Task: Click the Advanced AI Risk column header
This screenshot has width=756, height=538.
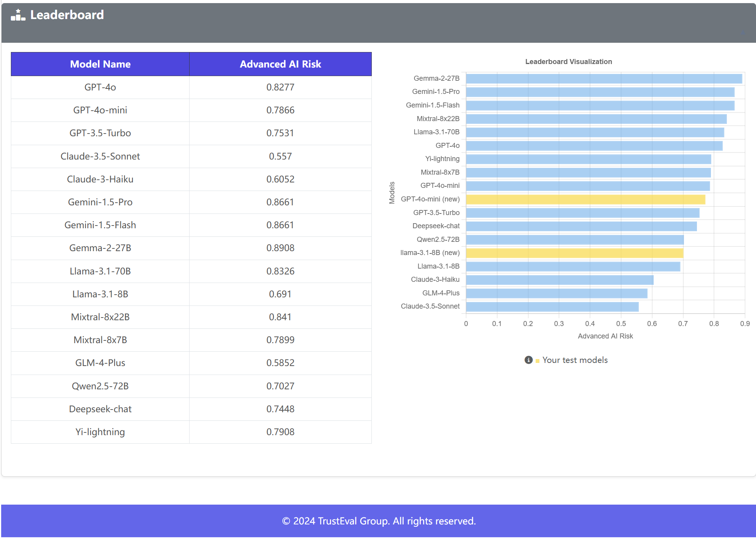Action: click(280, 64)
